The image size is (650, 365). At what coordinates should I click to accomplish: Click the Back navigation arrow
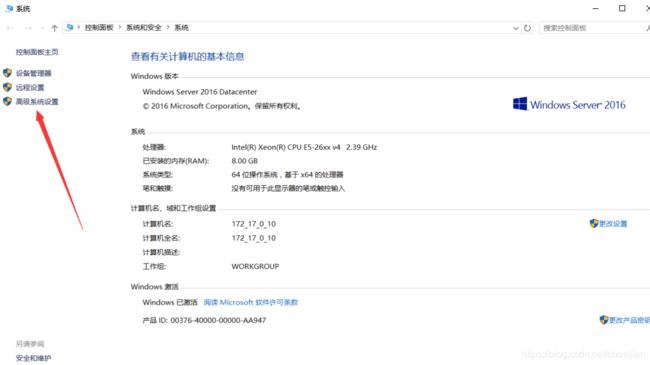pyautogui.click(x=10, y=28)
